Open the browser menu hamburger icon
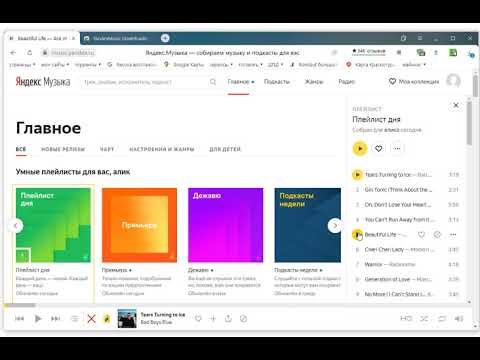 [x=420, y=38]
